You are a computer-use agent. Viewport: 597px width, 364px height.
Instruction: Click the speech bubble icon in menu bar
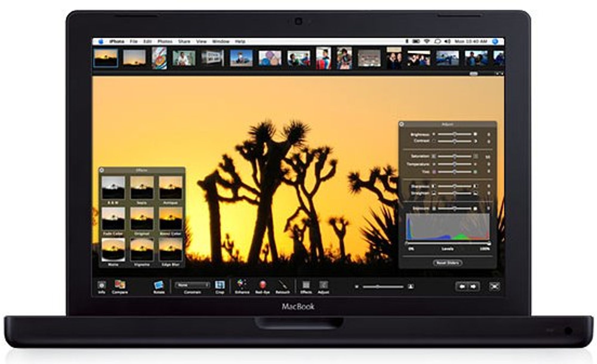coord(437,41)
